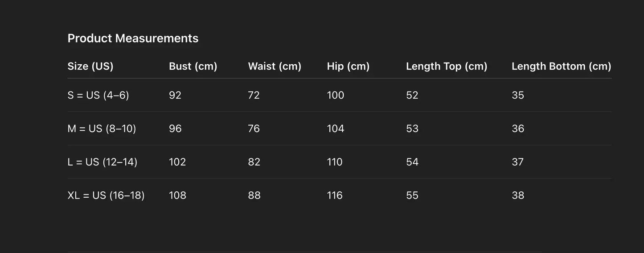
Task: Select the S = US (4–6) row label
Action: click(98, 95)
